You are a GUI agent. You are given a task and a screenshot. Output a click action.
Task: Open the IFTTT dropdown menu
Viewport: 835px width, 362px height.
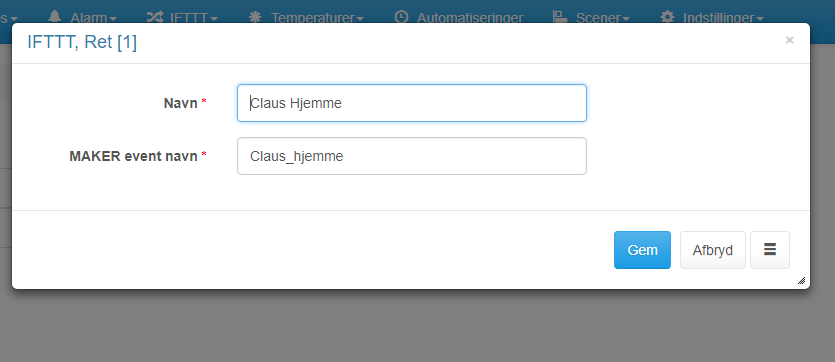pyautogui.click(x=194, y=18)
